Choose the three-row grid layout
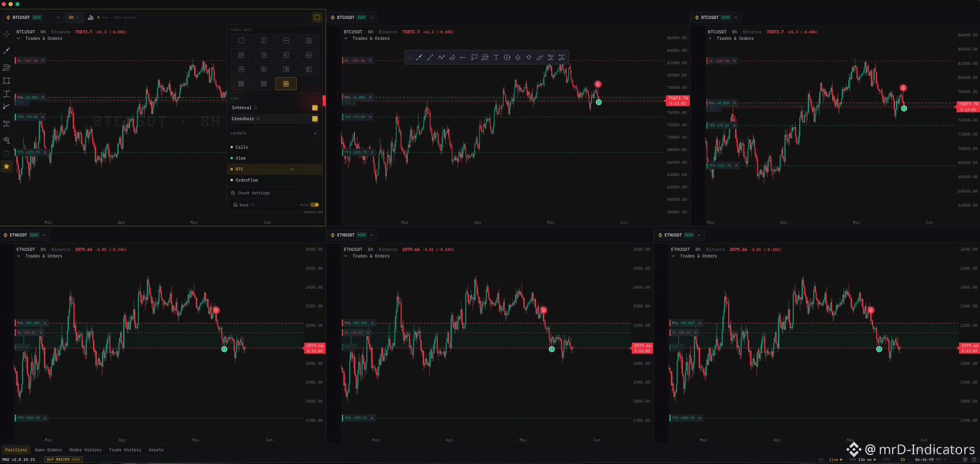Viewport: 980px width, 464px height. [x=241, y=55]
